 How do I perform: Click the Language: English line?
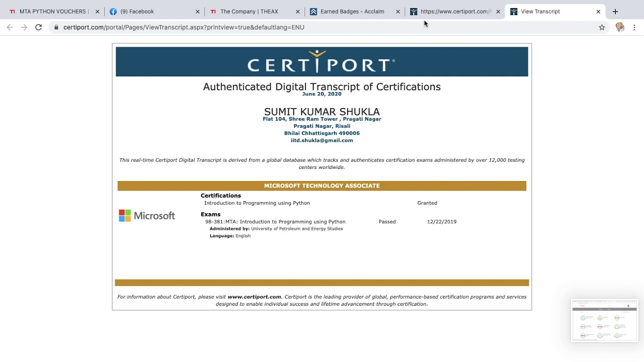click(x=230, y=236)
